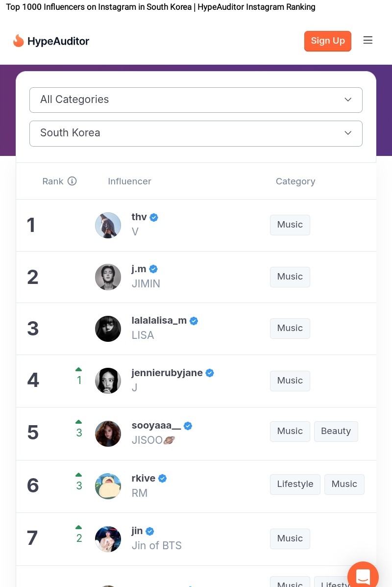Click the Music tag in jin's row
The height and width of the screenshot is (587, 392).
point(290,539)
